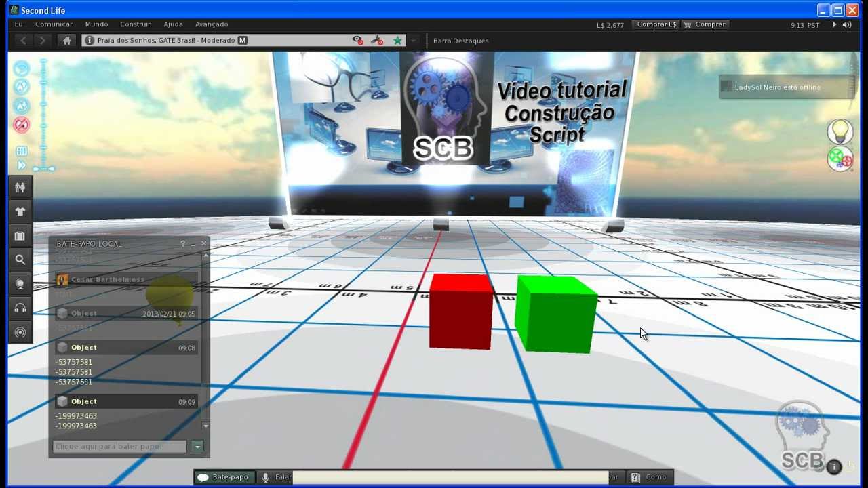Open the Search magnifier button
The width and height of the screenshot is (868, 488).
[20, 260]
